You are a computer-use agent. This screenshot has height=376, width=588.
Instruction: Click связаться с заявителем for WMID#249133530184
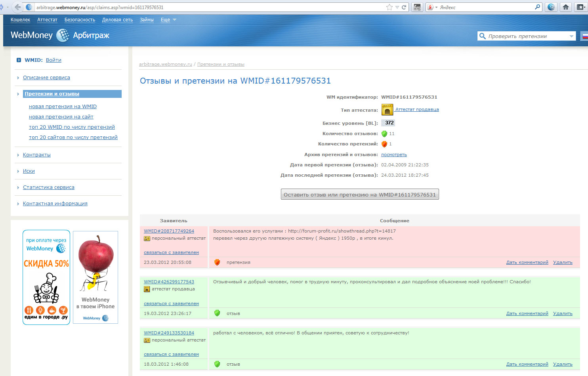point(171,354)
